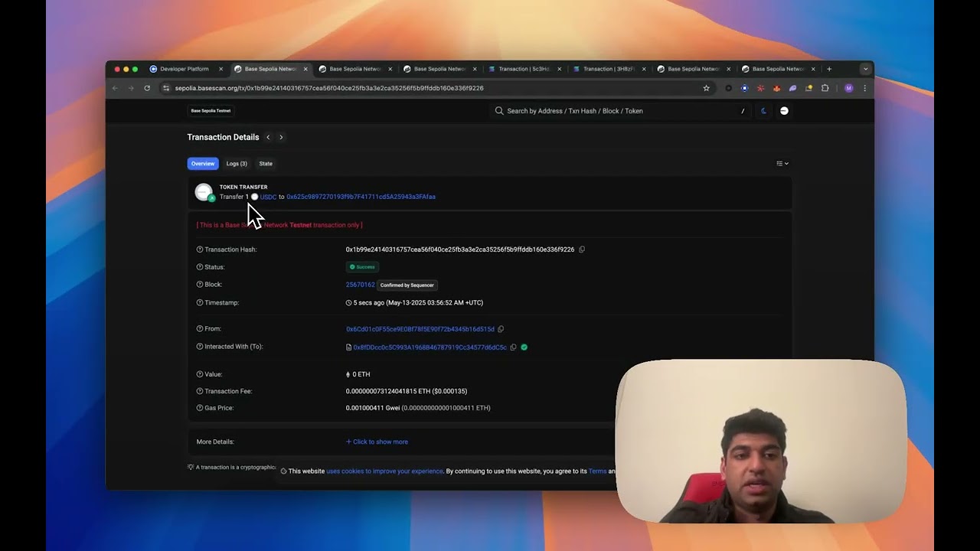This screenshot has height=551, width=980.
Task: Open the browser Extensions puzzle icon
Action: 825,88
